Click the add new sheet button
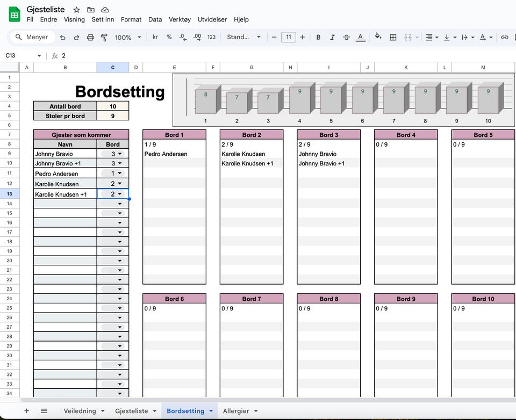 [26, 411]
